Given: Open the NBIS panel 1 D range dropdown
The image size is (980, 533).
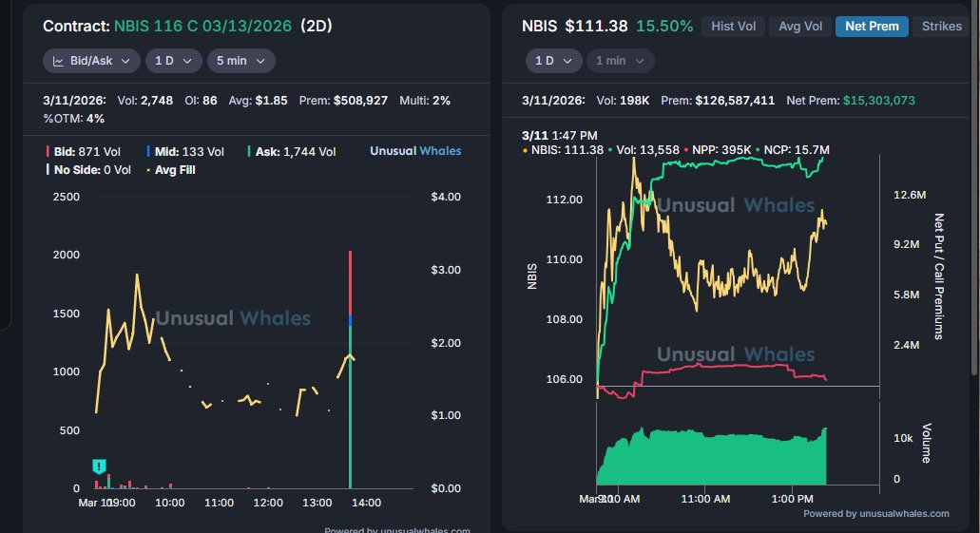Looking at the screenshot, I should click(554, 61).
